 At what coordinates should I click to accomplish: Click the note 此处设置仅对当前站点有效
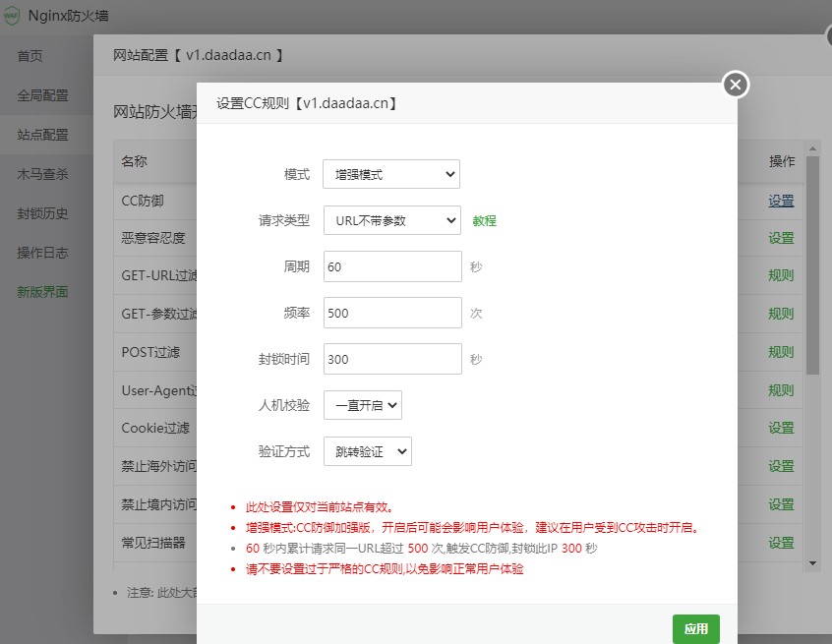coord(320,507)
